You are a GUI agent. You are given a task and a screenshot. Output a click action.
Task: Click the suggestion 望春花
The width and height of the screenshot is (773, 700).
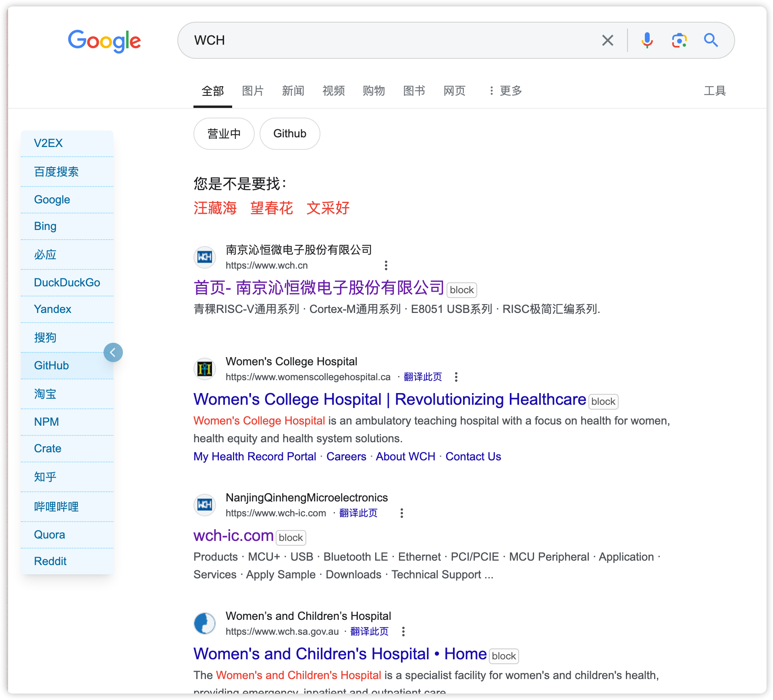[272, 208]
